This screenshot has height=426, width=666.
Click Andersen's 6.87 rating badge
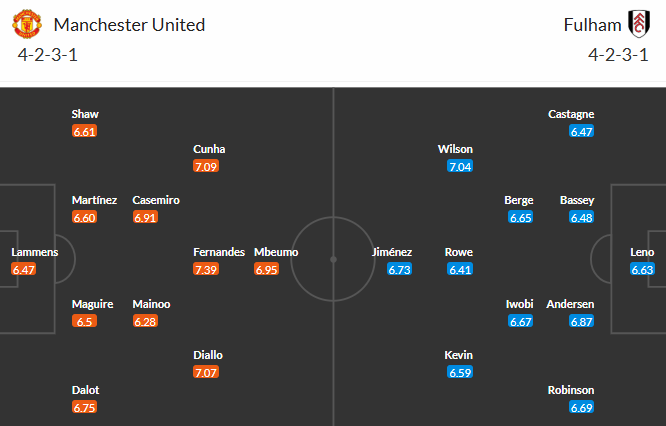coord(582,321)
